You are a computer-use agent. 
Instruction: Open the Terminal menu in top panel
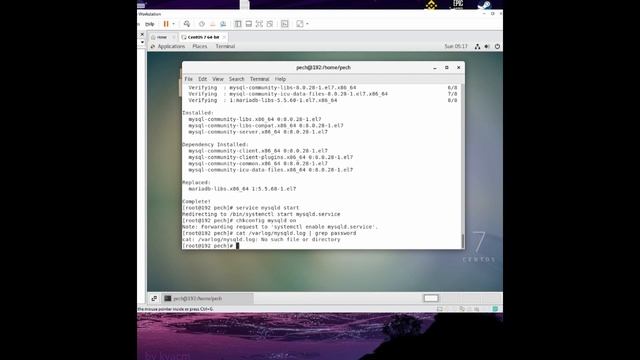[225, 47]
